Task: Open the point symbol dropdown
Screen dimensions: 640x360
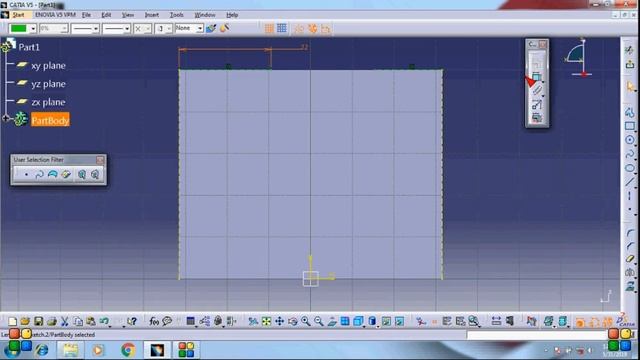Action: [147, 29]
